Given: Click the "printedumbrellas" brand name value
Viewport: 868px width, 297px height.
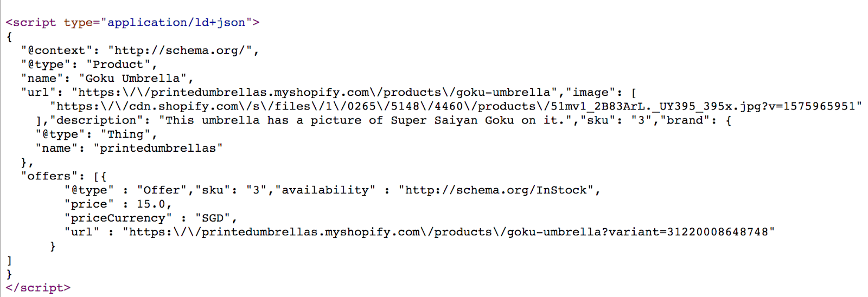Looking at the screenshot, I should (158, 148).
